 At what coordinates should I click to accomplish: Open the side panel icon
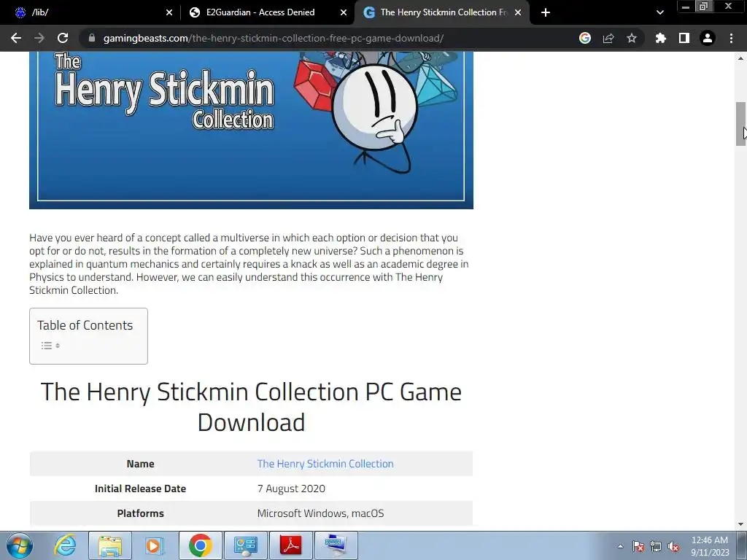pos(684,38)
